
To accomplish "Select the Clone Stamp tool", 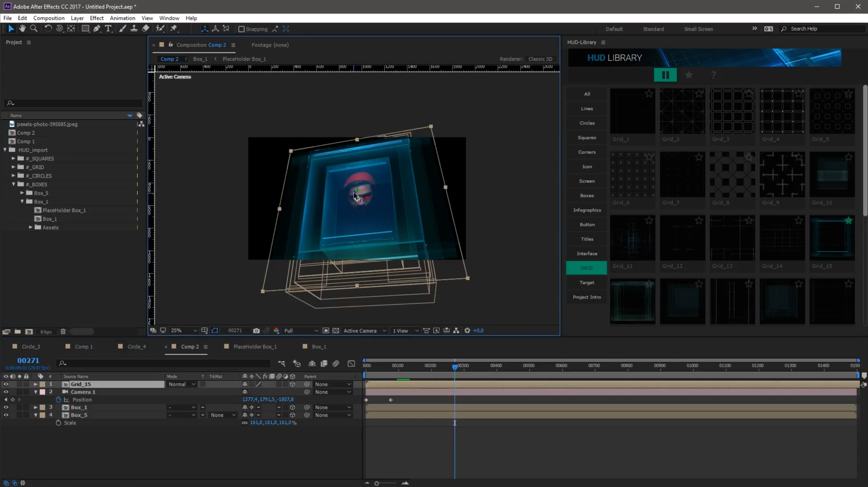I will click(x=134, y=29).
